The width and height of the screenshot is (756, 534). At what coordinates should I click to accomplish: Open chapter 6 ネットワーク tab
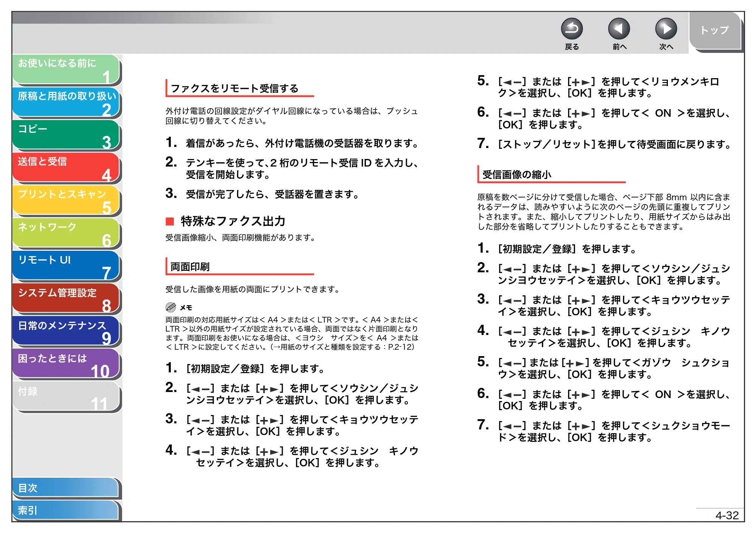pos(66,233)
